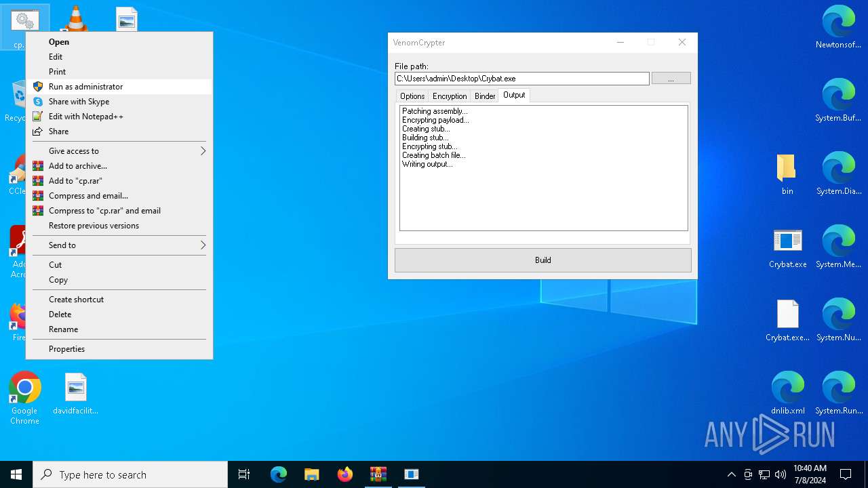This screenshot has height=488, width=868.
Task: Choose Delete from the context menu
Action: 119,314
